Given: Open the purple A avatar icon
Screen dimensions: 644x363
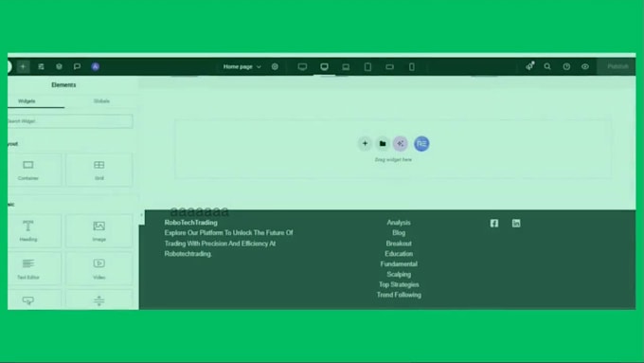Looking at the screenshot, I should click(x=96, y=66).
